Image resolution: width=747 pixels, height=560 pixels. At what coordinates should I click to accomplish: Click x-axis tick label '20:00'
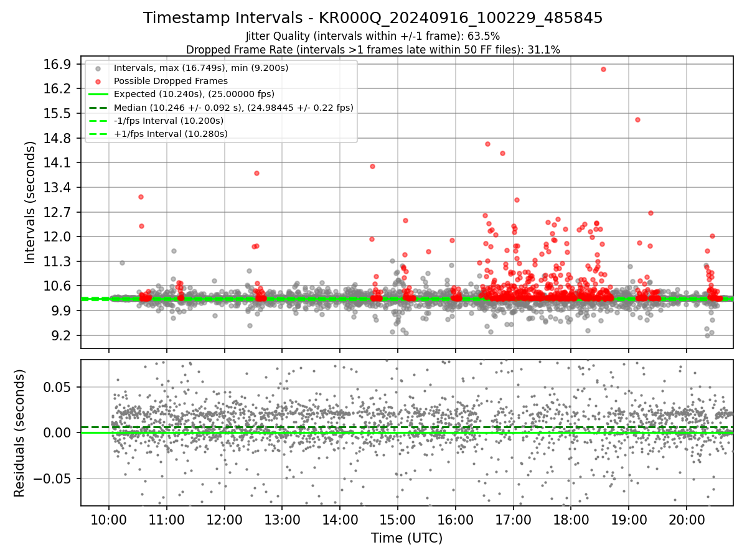coord(687,520)
